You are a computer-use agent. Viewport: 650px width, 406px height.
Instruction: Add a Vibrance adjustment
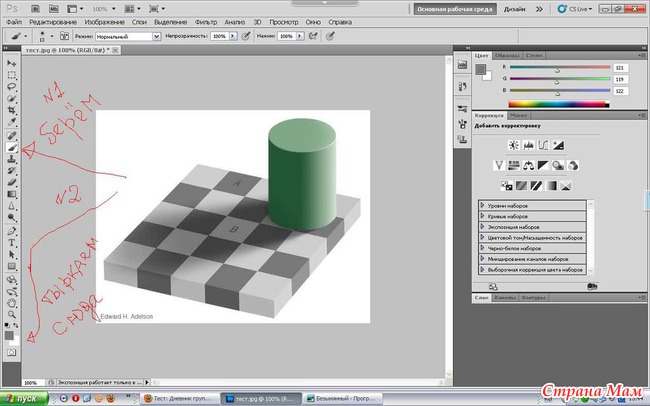coord(499,165)
